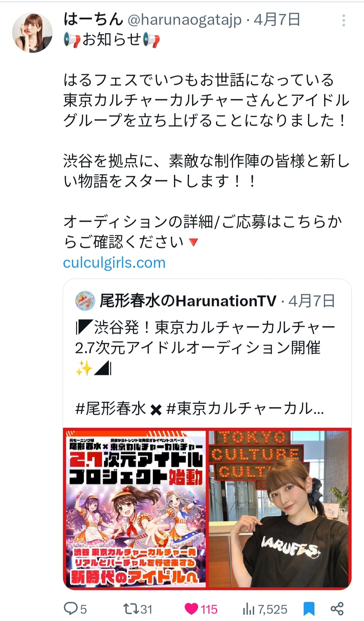Open quoted account name 尾形春水のHarunationTV
Viewport: 364px width, 621px height.
pyautogui.click(x=188, y=301)
